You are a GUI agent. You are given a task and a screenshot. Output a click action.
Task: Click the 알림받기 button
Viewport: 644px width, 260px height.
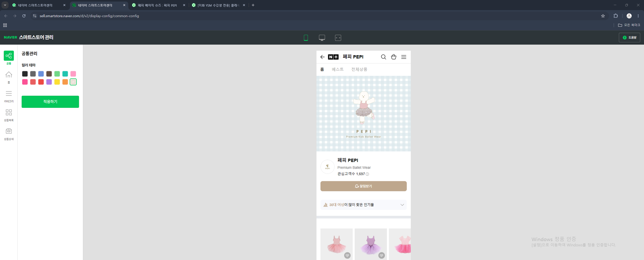tap(363, 186)
